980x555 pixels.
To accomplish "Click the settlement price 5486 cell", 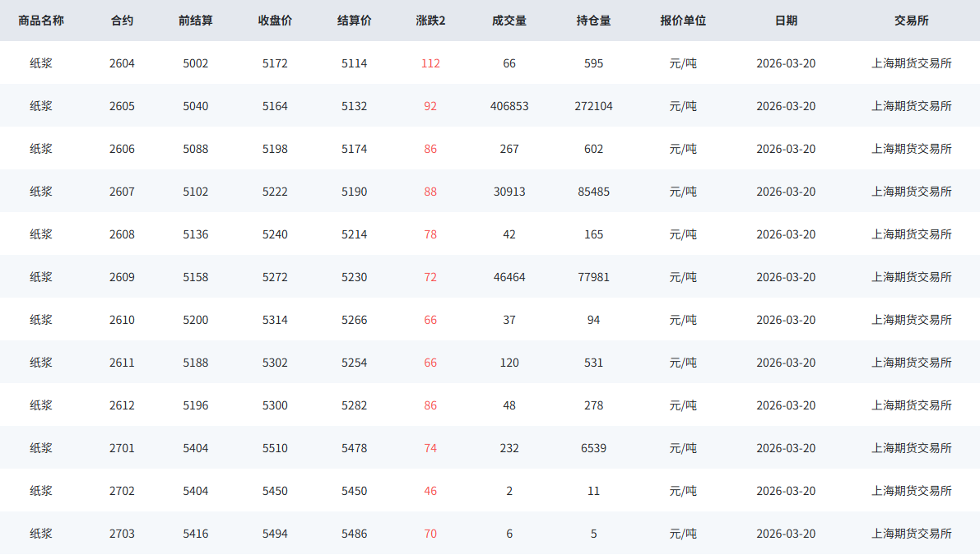I will pyautogui.click(x=355, y=534).
